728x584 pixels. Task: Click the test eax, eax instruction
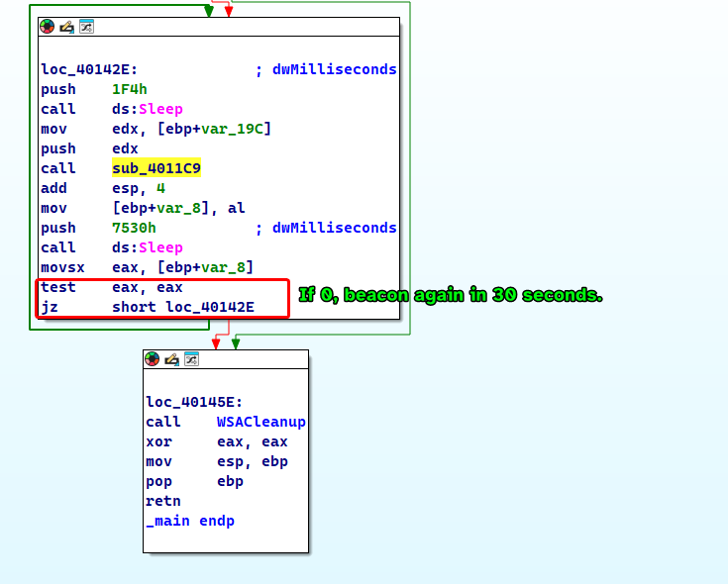coord(111,287)
